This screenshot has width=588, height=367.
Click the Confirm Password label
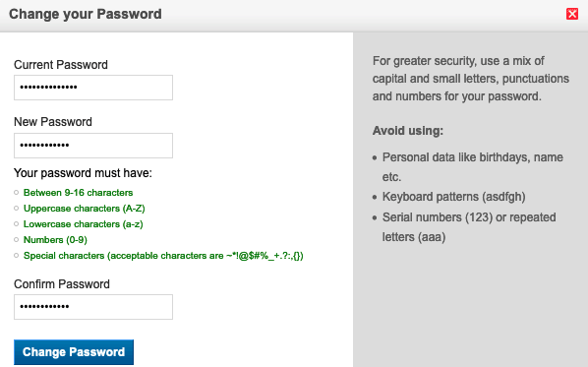pos(62,284)
